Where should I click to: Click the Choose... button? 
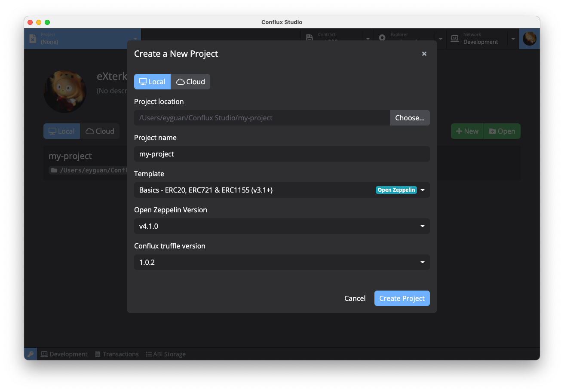pyautogui.click(x=410, y=118)
